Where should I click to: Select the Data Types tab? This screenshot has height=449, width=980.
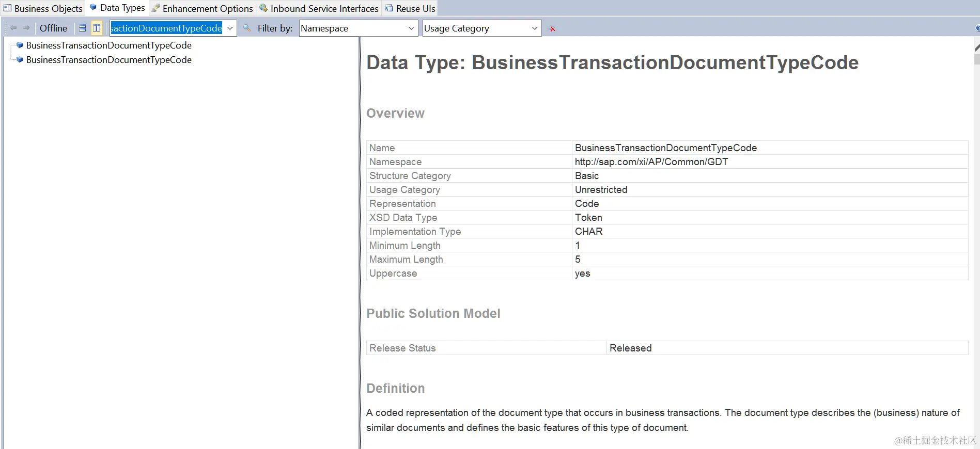click(x=117, y=8)
